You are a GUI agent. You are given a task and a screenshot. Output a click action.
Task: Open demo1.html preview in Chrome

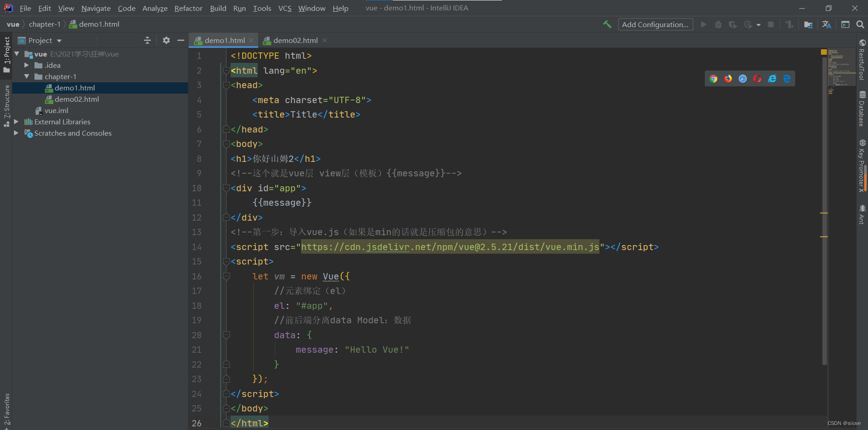pyautogui.click(x=713, y=78)
